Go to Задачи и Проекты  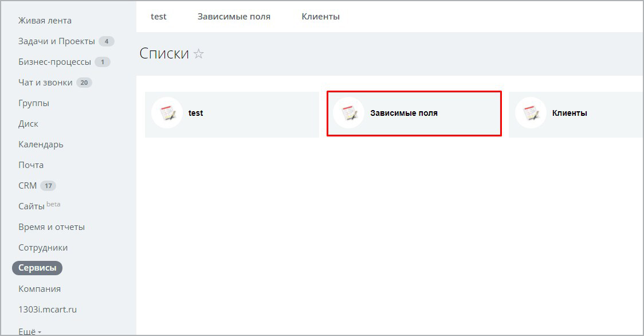coord(56,41)
